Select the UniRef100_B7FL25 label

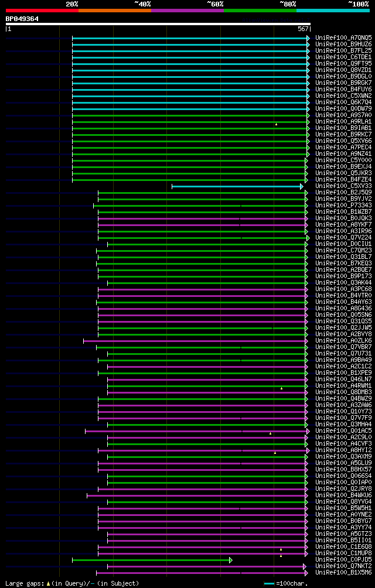click(343, 50)
